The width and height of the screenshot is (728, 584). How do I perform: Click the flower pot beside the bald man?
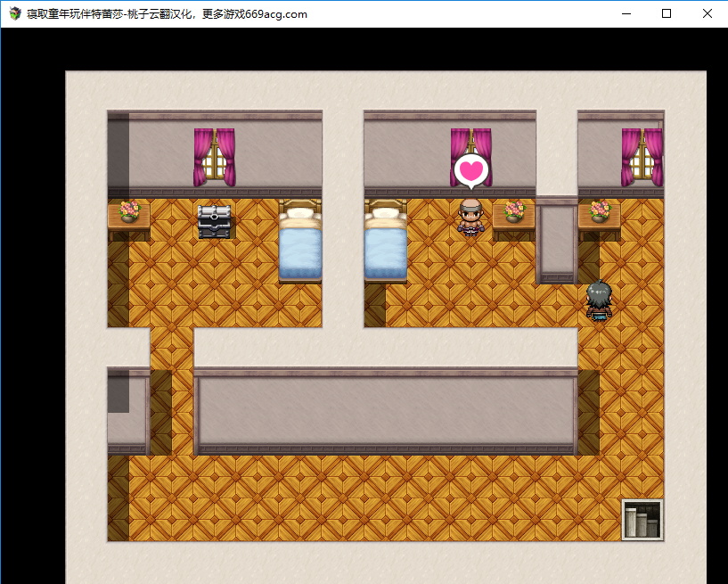point(514,211)
